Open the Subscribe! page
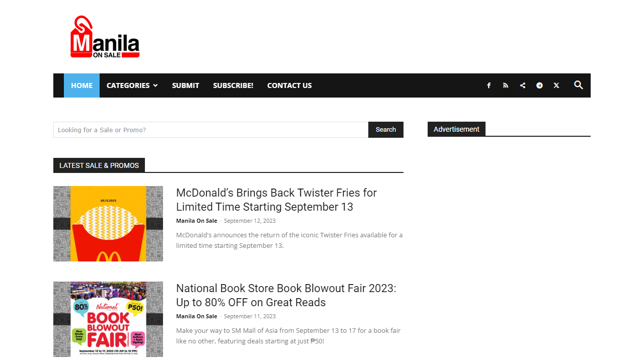 pyautogui.click(x=233, y=85)
